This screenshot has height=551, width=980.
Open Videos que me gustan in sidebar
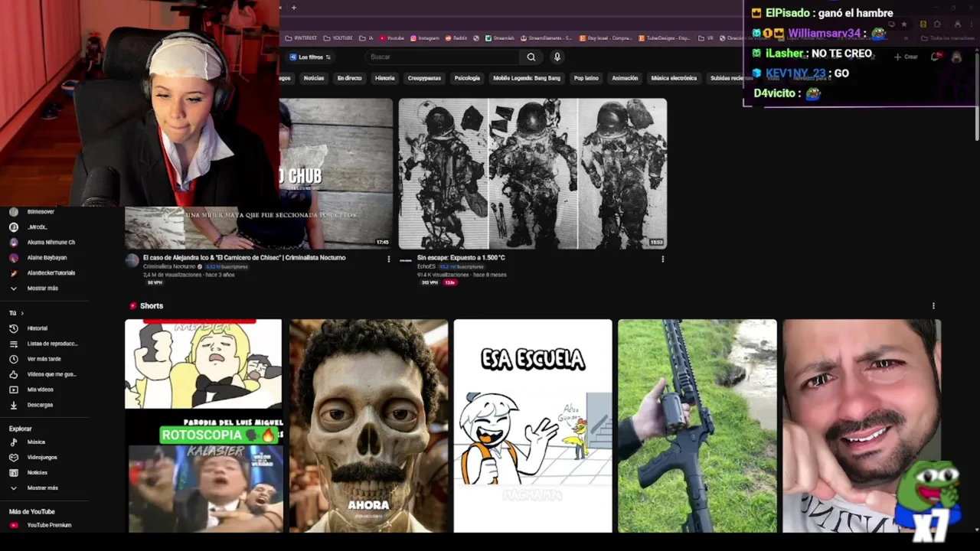point(43,374)
